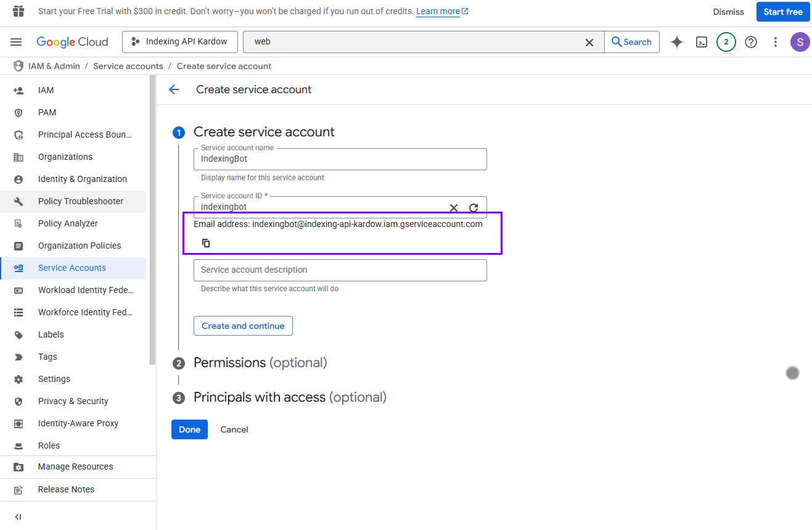This screenshot has height=530, width=812.
Task: Open the notifications badge showing 2
Action: [x=726, y=42]
